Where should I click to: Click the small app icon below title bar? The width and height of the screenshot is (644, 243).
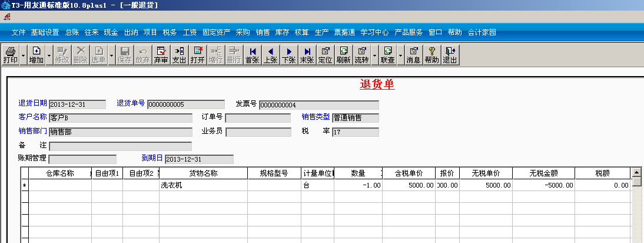click(7, 17)
